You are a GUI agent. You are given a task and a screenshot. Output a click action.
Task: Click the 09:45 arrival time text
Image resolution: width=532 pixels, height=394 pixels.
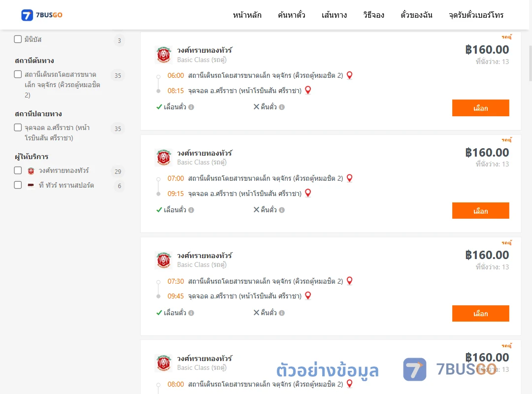(x=175, y=296)
